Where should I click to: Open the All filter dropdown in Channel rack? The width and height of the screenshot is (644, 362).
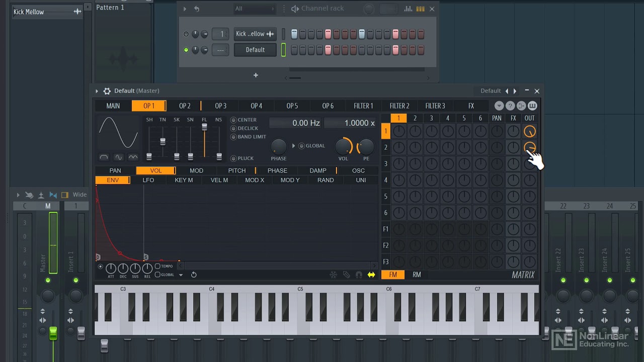[x=255, y=9]
